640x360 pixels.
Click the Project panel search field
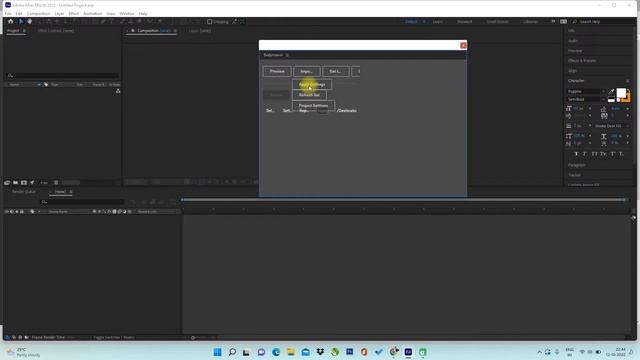point(63,76)
